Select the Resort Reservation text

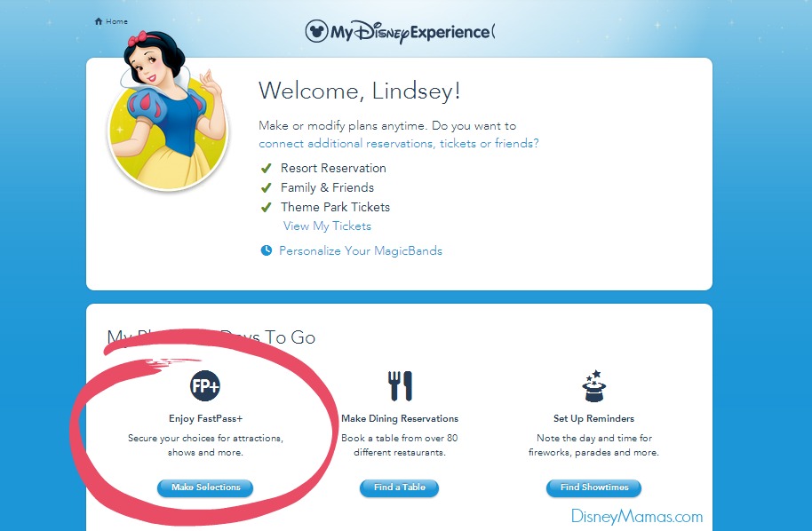[x=333, y=168]
